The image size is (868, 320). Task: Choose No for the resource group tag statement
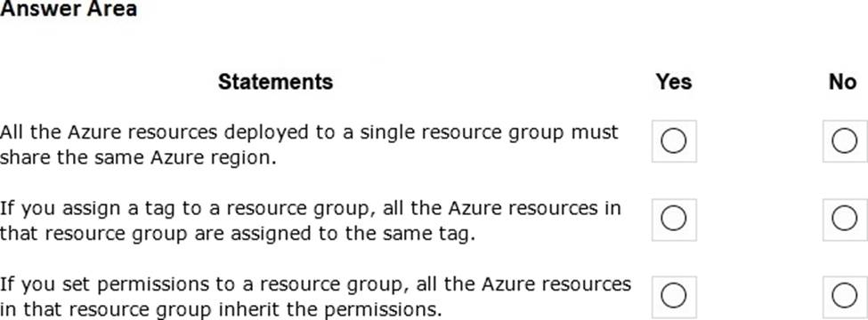point(845,220)
